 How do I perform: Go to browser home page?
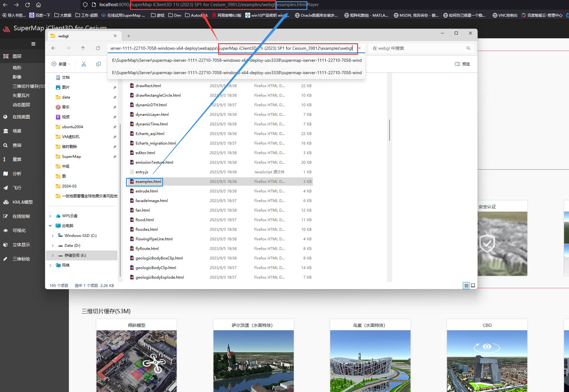click(x=38, y=5)
